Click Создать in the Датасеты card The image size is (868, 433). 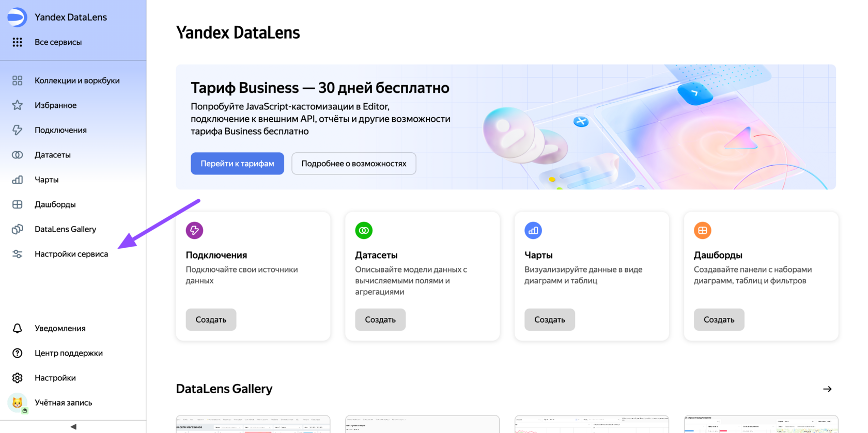(x=380, y=319)
